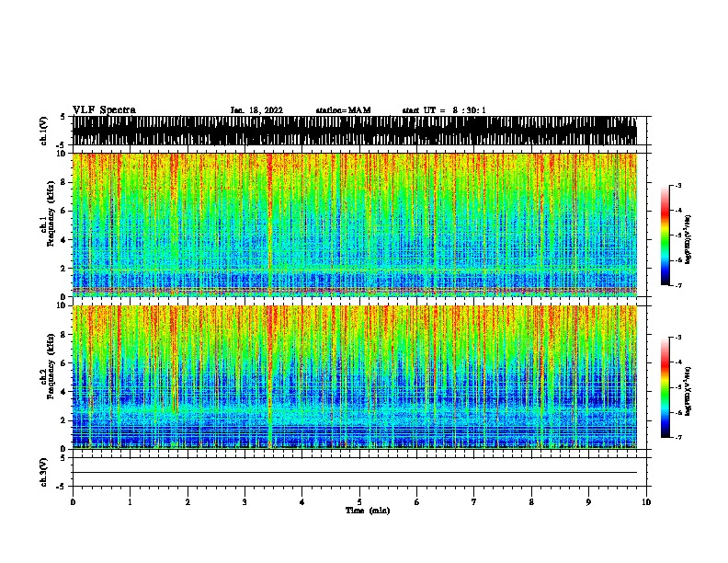The height and width of the screenshot is (563, 728).
Task: Click the 7 tick on the time axis
Action: [474, 502]
